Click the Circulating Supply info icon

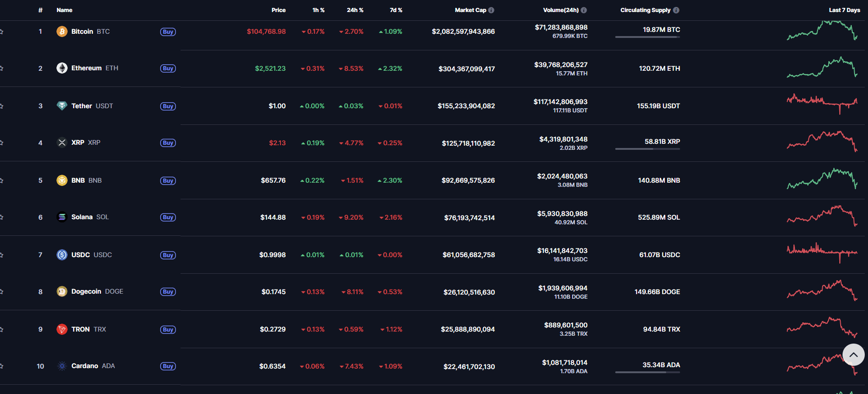pos(676,10)
